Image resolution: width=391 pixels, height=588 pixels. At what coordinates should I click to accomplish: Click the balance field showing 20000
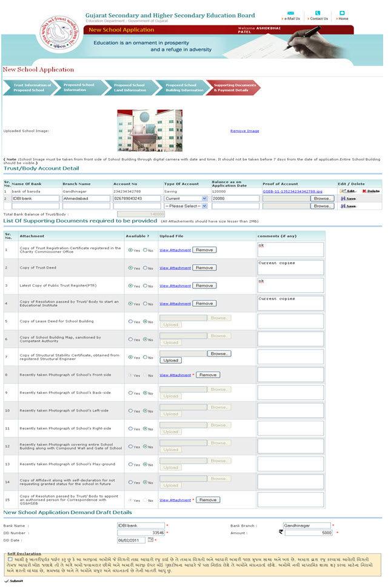point(235,199)
